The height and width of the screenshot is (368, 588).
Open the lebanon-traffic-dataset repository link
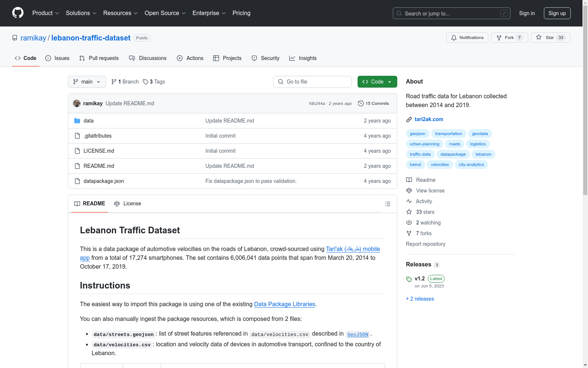91,38
